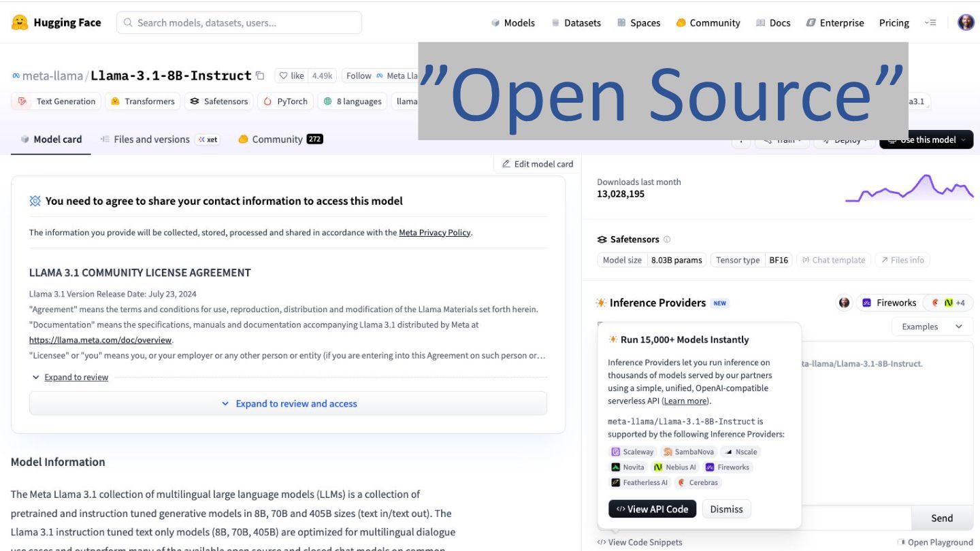Like the model with the heart button
Image resolution: width=980 pixels, height=551 pixels.
point(291,76)
